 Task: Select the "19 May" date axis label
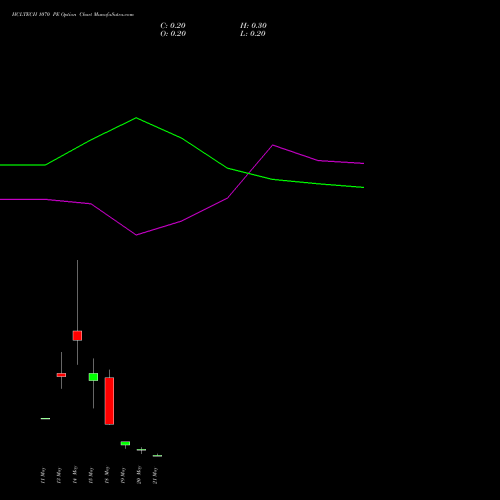click(x=123, y=475)
